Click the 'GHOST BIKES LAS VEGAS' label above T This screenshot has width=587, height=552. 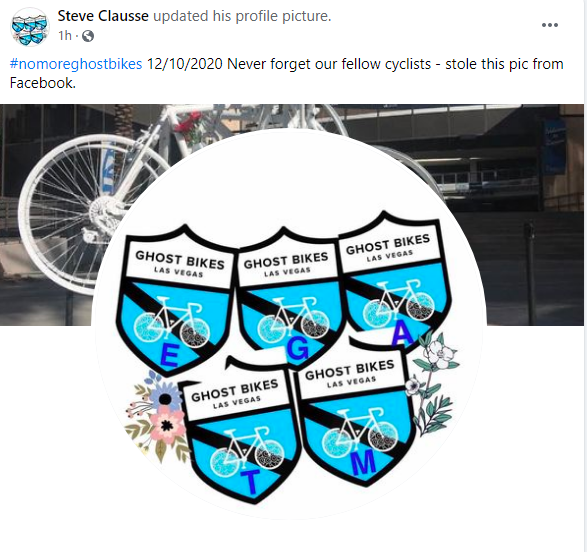pos(235,394)
